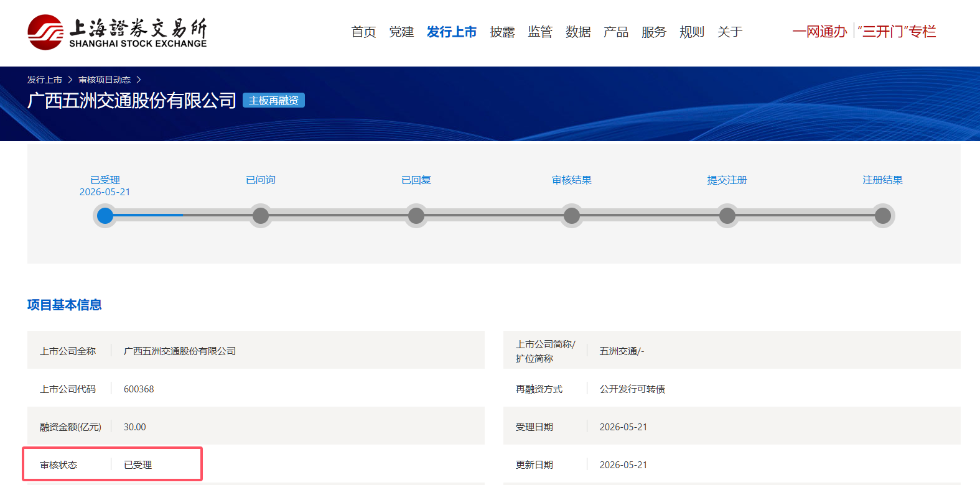Viewport: 980px width, 485px height.
Task: Click the chevron after 审核项目动态 breadcrumb
Action: tap(139, 80)
